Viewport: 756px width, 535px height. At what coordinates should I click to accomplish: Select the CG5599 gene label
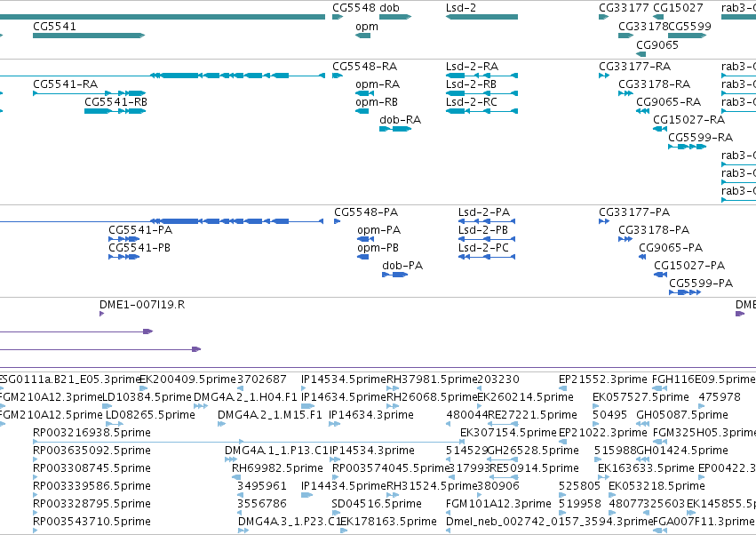pos(690,26)
